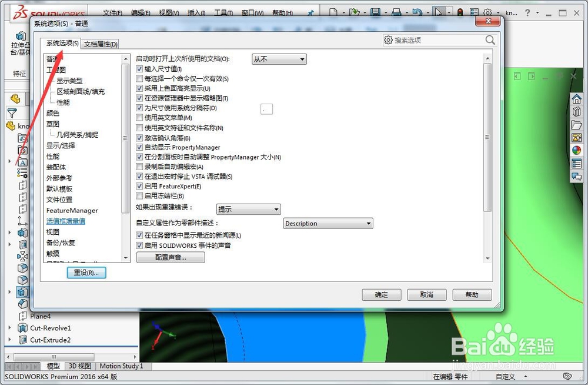The width and height of the screenshot is (588, 385).
Task: Click the New document icon in top toolbar
Action: (x=333, y=12)
